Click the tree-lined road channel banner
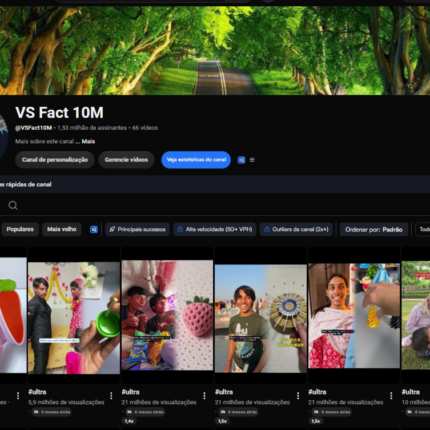This screenshot has height=430, width=430. point(215,51)
